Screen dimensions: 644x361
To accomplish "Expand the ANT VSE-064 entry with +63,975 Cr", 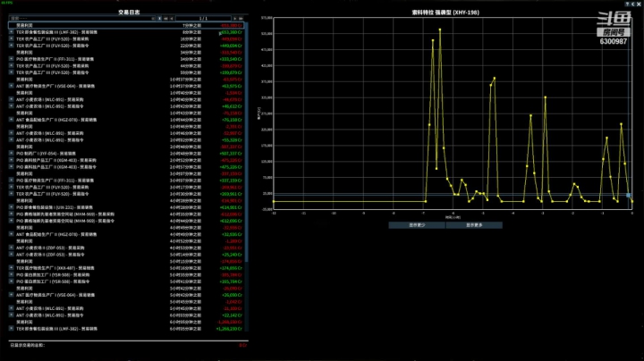I will tap(12, 86).
